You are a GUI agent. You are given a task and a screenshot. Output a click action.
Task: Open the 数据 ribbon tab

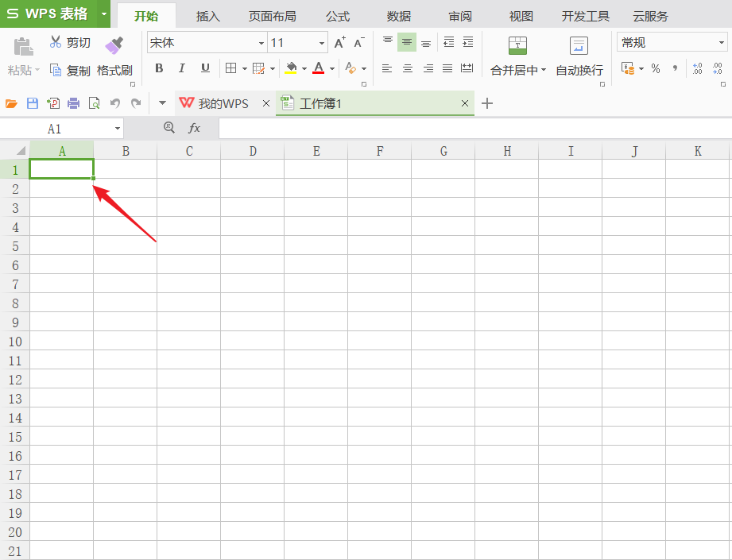point(399,17)
